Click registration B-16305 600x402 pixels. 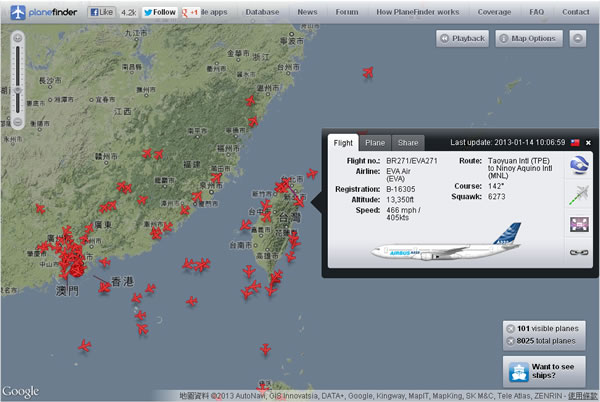[x=400, y=189]
